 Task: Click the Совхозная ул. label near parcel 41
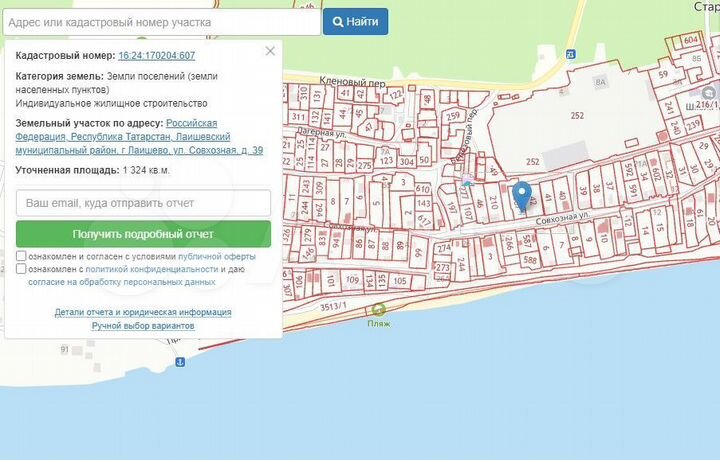(x=562, y=218)
